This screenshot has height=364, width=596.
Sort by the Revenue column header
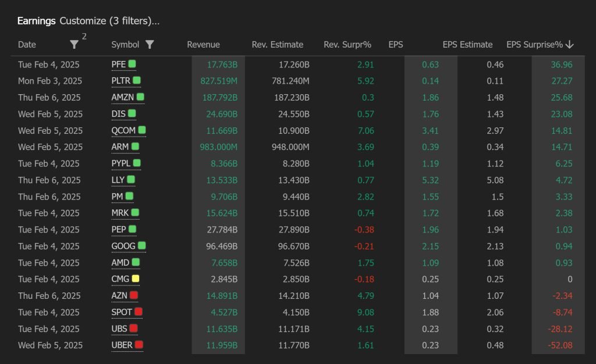(x=203, y=45)
